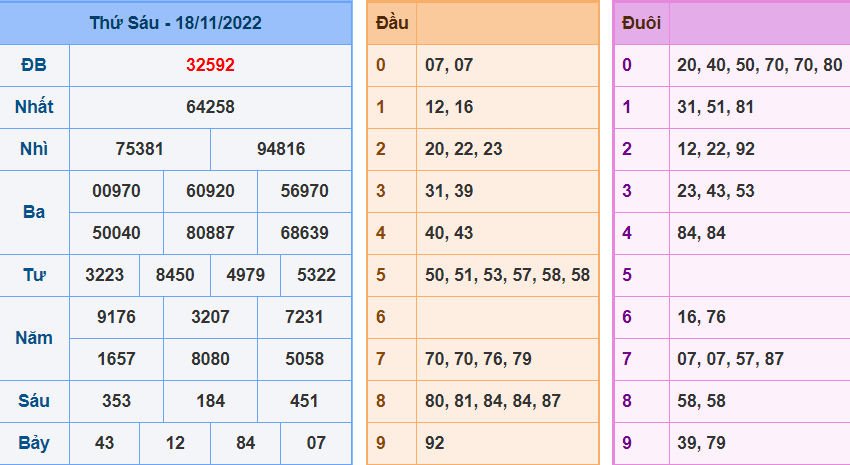This screenshot has height=465, width=850.
Task: Select Ba prize number 50040
Action: click(116, 233)
